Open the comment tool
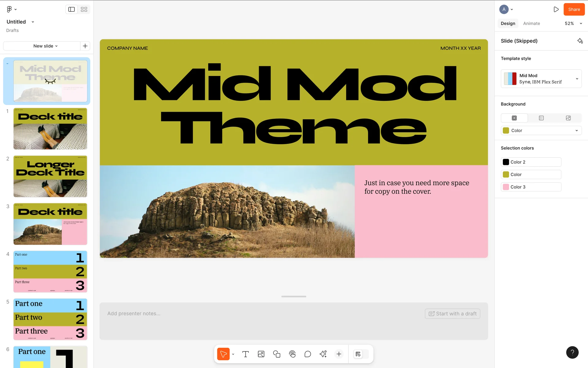This screenshot has width=588, height=368. [307, 354]
